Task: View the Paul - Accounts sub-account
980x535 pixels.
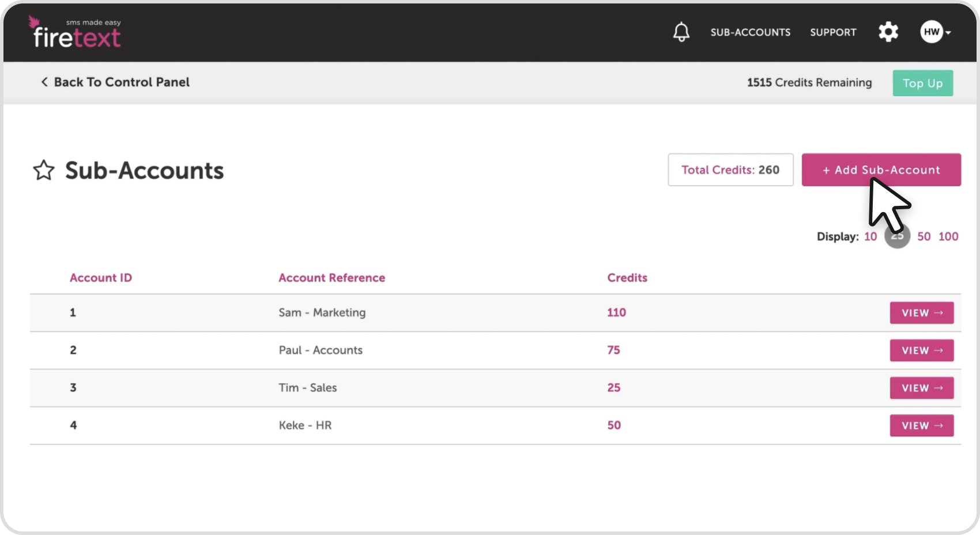Action: [921, 351]
